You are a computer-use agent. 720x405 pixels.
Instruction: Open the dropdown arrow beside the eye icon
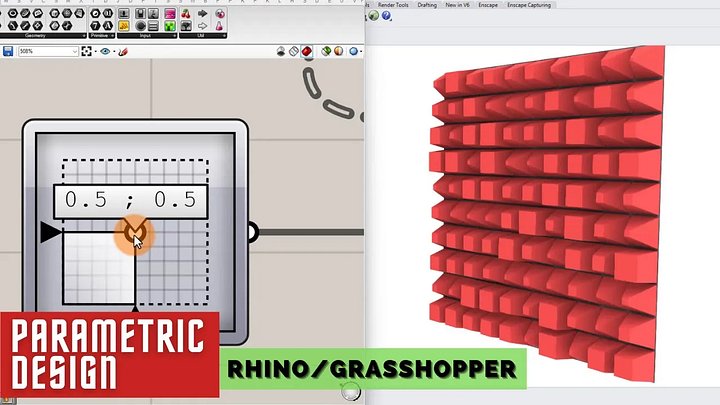114,52
